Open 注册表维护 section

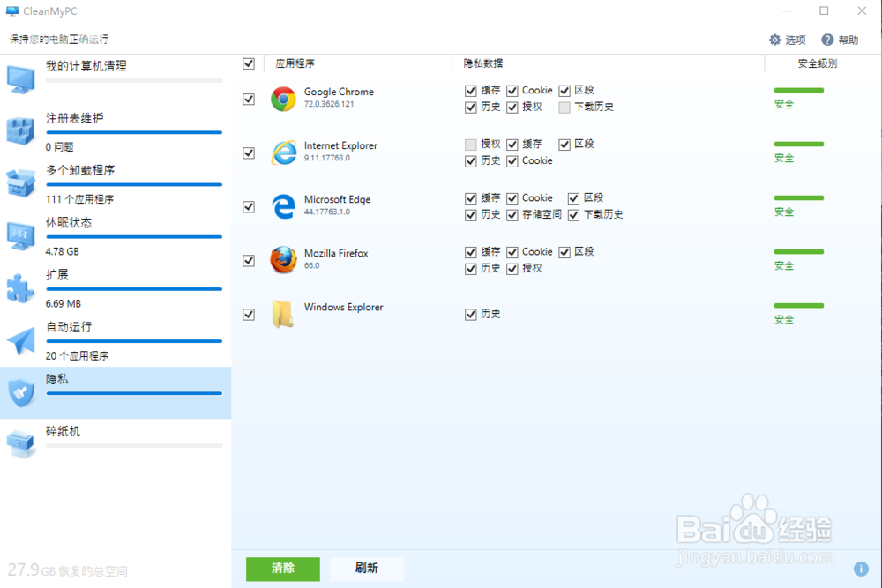click(116, 132)
